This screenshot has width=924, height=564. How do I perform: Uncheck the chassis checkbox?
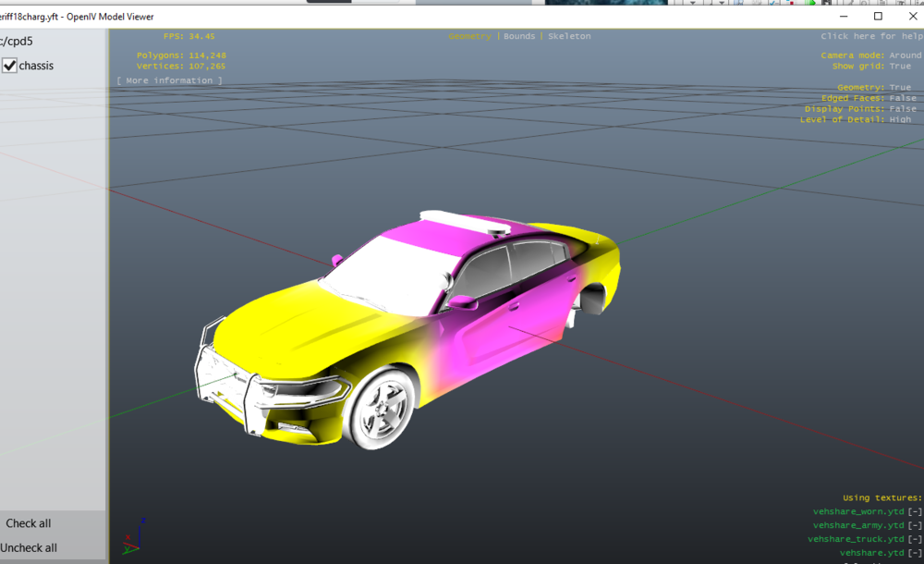point(9,66)
